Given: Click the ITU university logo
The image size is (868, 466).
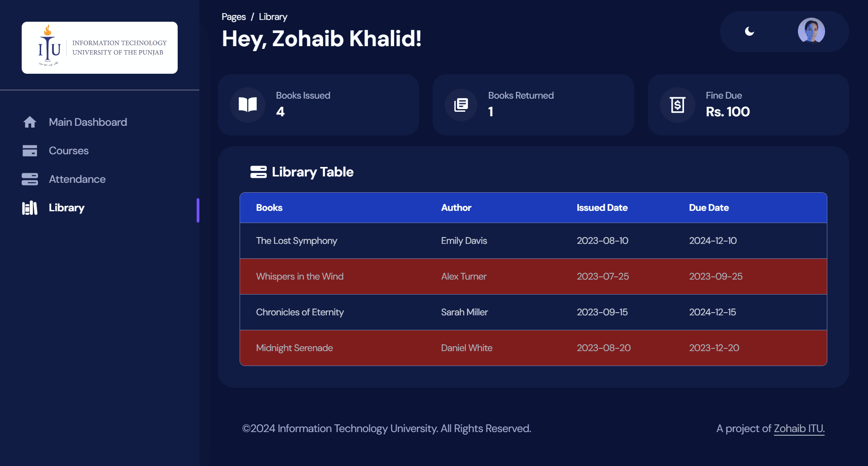Looking at the screenshot, I should pos(99,48).
